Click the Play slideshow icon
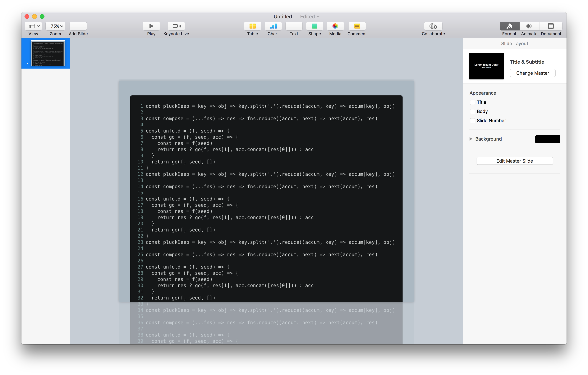Image resolution: width=588 pixels, height=375 pixels. click(x=151, y=26)
